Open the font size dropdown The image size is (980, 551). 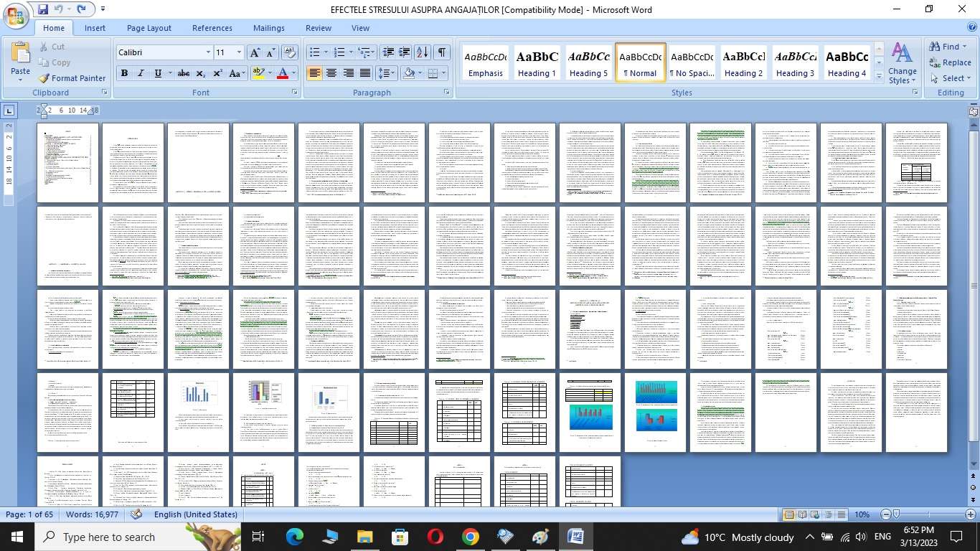coord(239,52)
